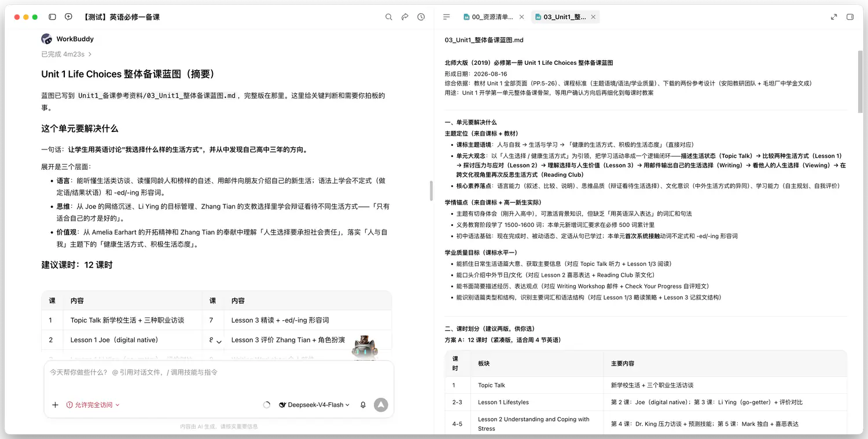The image size is (868, 439).
Task: Click the WorkBuddy avatar
Action: click(47, 39)
